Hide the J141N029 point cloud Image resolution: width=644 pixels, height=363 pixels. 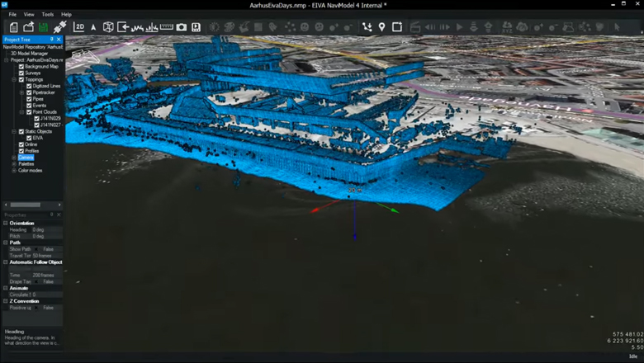[36, 119]
